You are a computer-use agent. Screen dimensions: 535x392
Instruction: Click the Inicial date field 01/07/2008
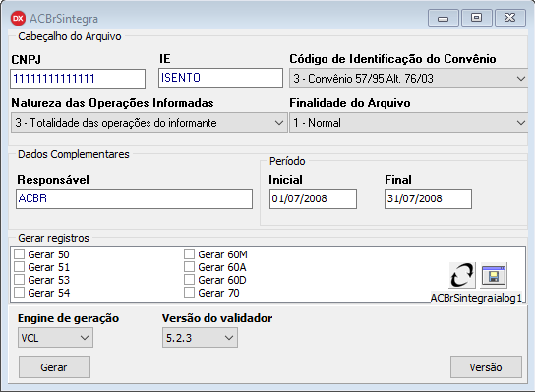(x=313, y=198)
